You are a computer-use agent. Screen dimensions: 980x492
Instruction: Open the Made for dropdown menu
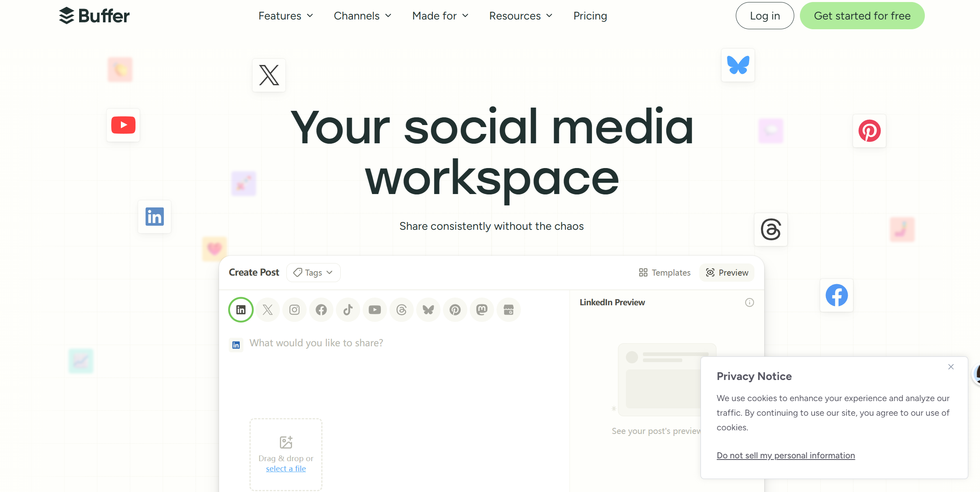tap(440, 16)
